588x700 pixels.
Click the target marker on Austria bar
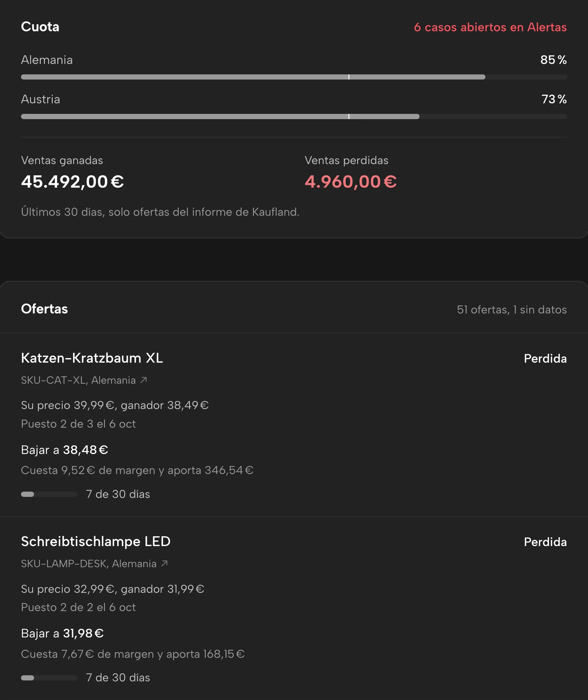coord(349,116)
